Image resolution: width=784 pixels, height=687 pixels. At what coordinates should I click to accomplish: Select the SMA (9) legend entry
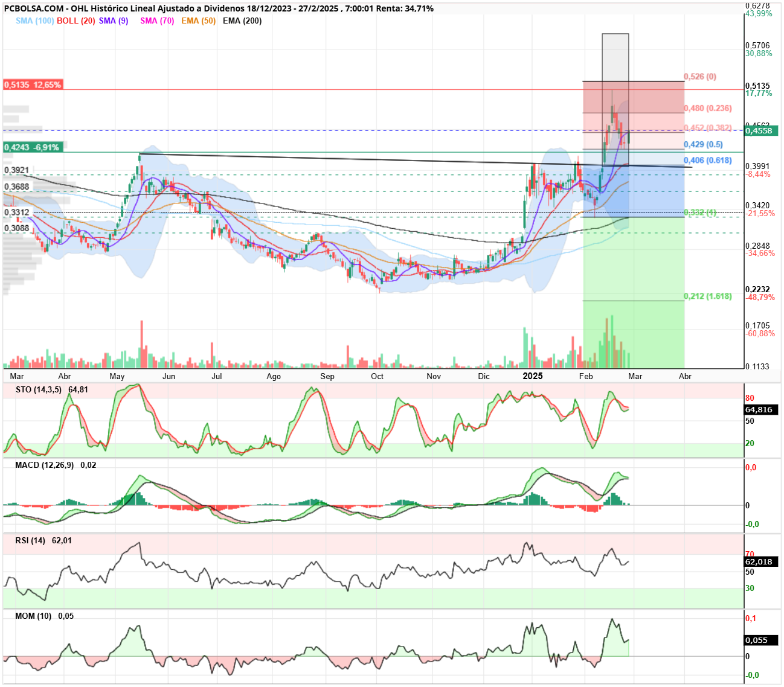coord(114,21)
